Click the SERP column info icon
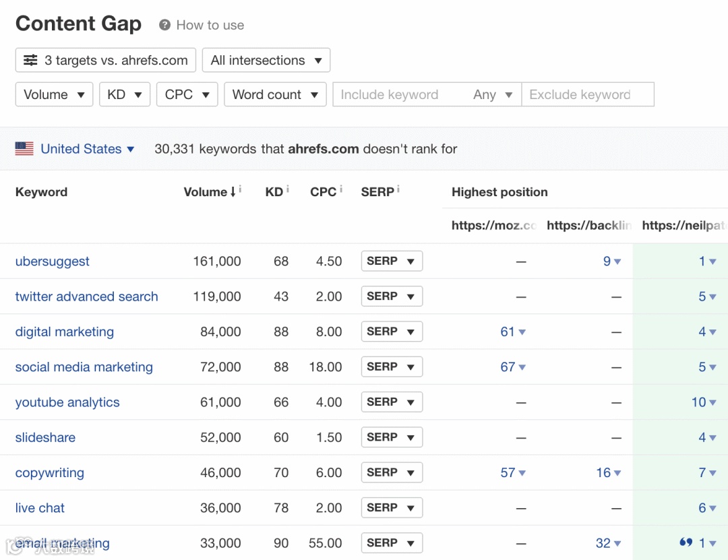Viewport: 728px width, 560px height. pos(398,191)
